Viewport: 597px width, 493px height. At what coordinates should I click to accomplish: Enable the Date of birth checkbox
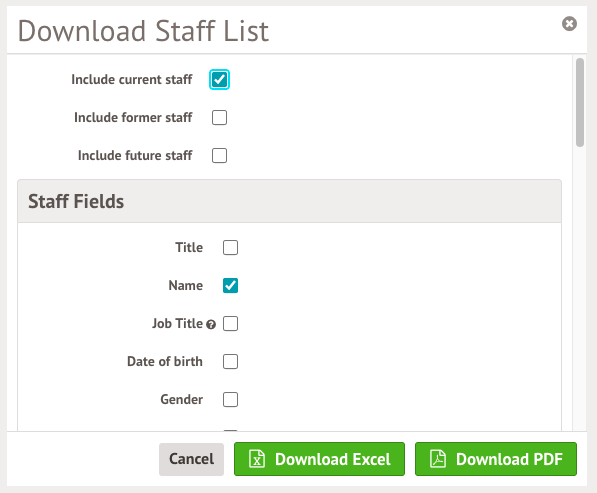(x=230, y=362)
